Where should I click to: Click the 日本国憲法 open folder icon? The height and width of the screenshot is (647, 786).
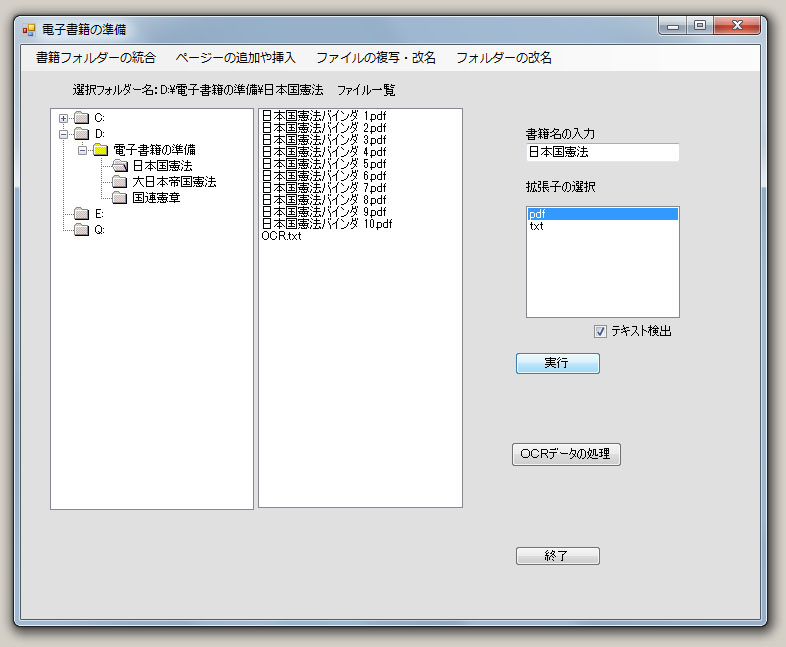120,166
